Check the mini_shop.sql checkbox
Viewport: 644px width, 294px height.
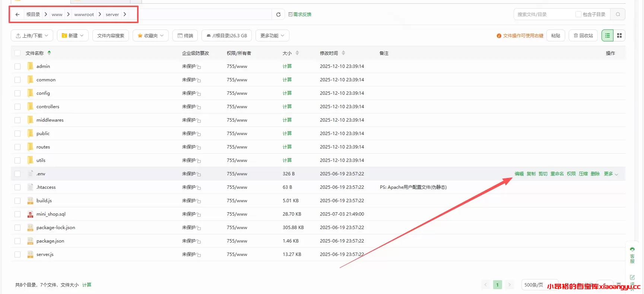[x=18, y=214]
